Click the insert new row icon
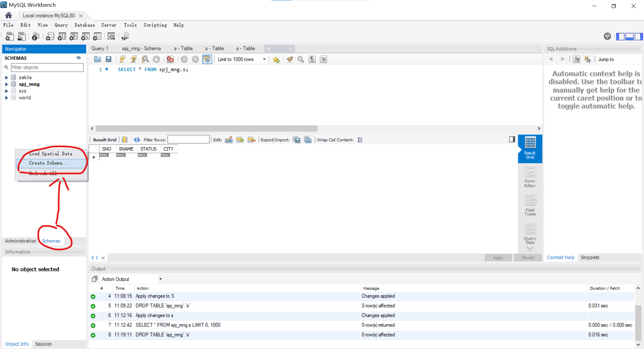Viewport: 644px width, 349px height. tap(240, 140)
